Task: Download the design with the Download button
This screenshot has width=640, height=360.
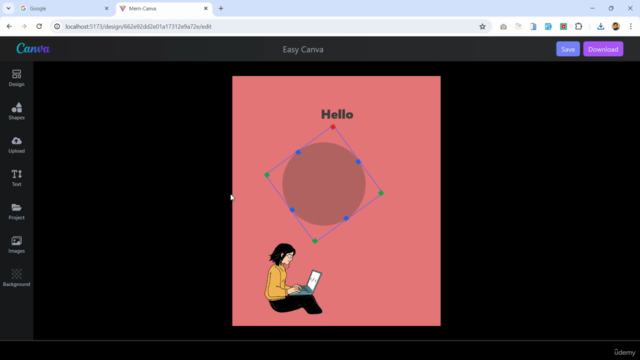Action: 603,49
